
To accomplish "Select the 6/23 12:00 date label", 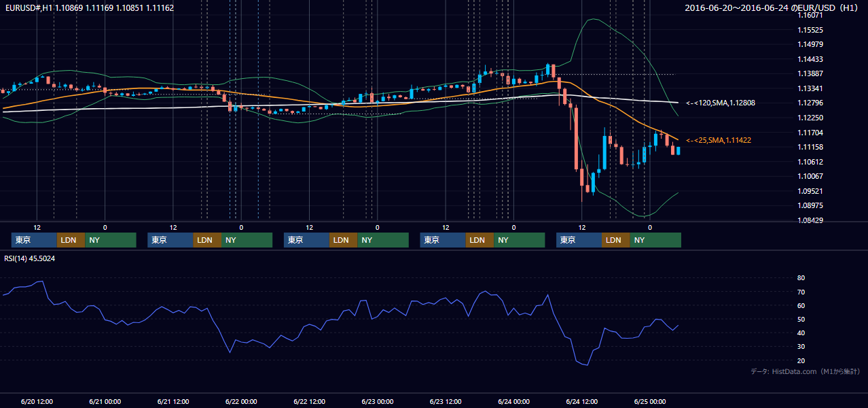I will (446, 401).
